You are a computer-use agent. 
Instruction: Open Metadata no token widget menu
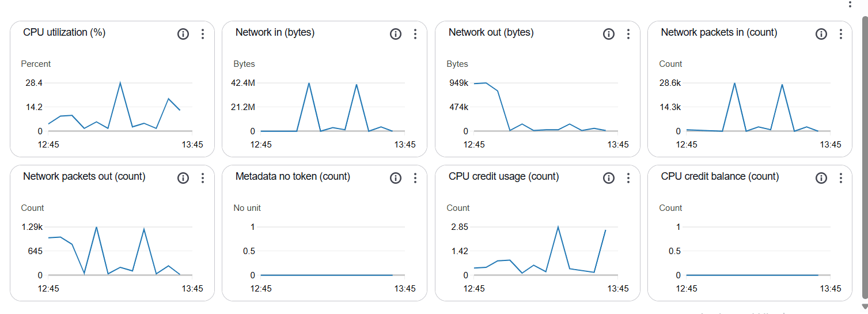click(415, 178)
